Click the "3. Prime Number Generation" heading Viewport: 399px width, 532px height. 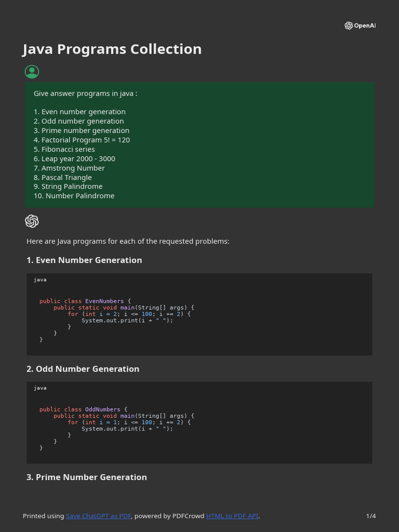coord(87,477)
